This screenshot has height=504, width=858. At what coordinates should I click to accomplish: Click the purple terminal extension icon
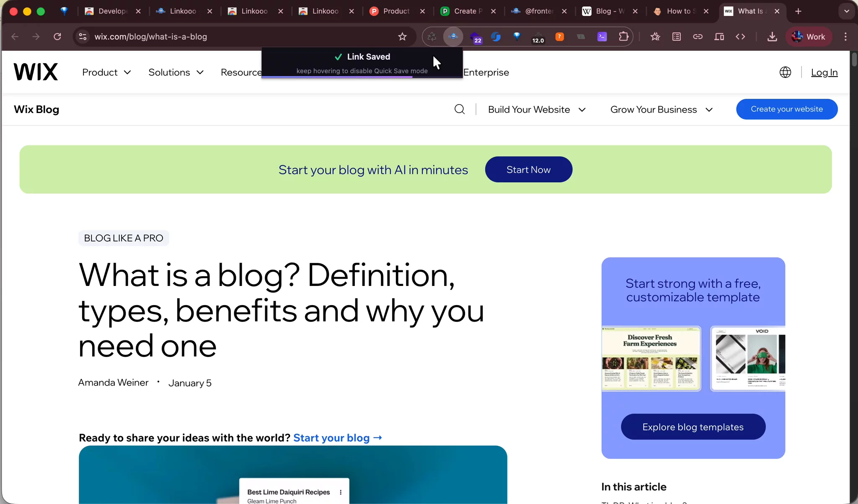602,37
